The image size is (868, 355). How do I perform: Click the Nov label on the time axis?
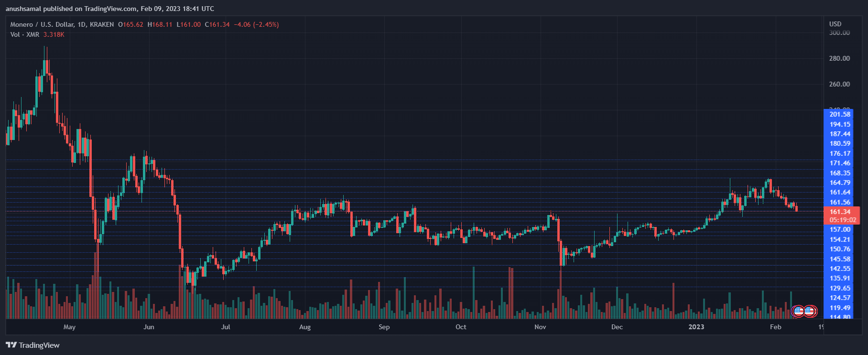tap(540, 327)
